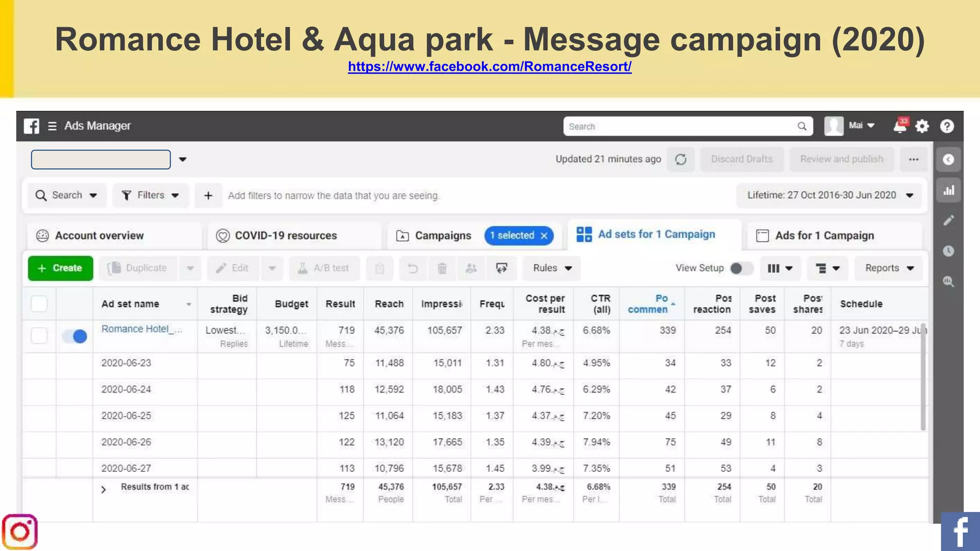
Task: Focus the top Search input field
Action: pos(679,126)
